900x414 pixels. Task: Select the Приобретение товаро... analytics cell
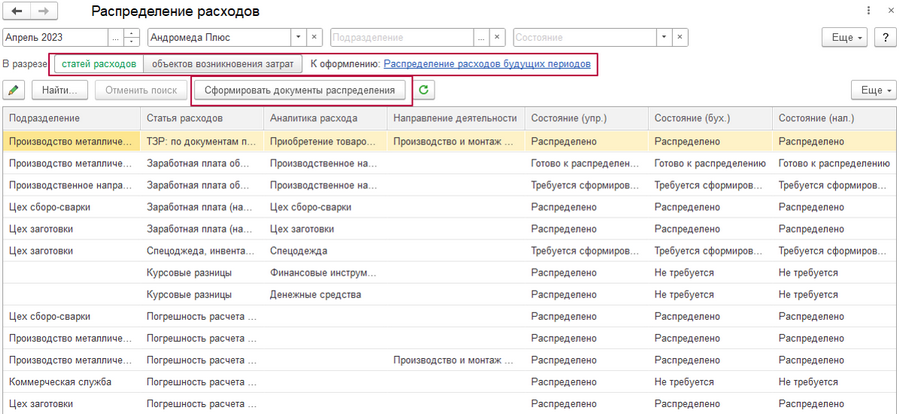pos(325,141)
